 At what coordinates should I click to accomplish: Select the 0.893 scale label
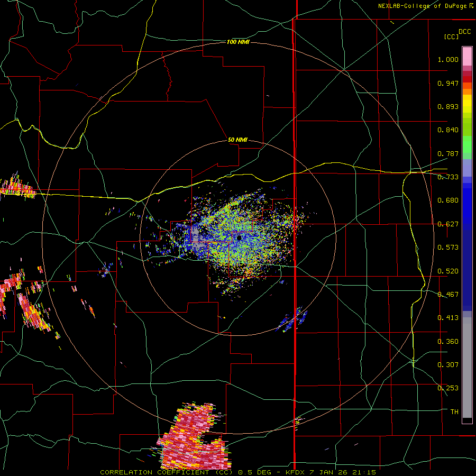pos(448,106)
